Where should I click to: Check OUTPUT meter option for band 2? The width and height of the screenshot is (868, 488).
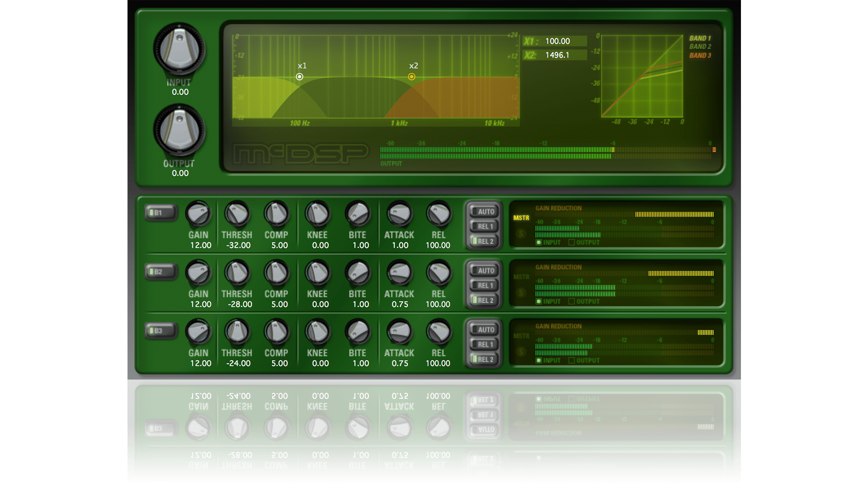pos(571,302)
